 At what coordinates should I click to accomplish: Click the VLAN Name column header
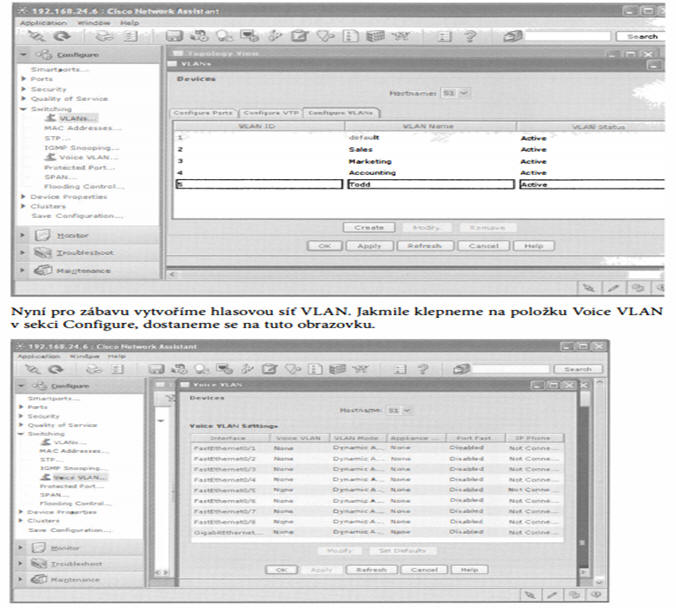430,126
